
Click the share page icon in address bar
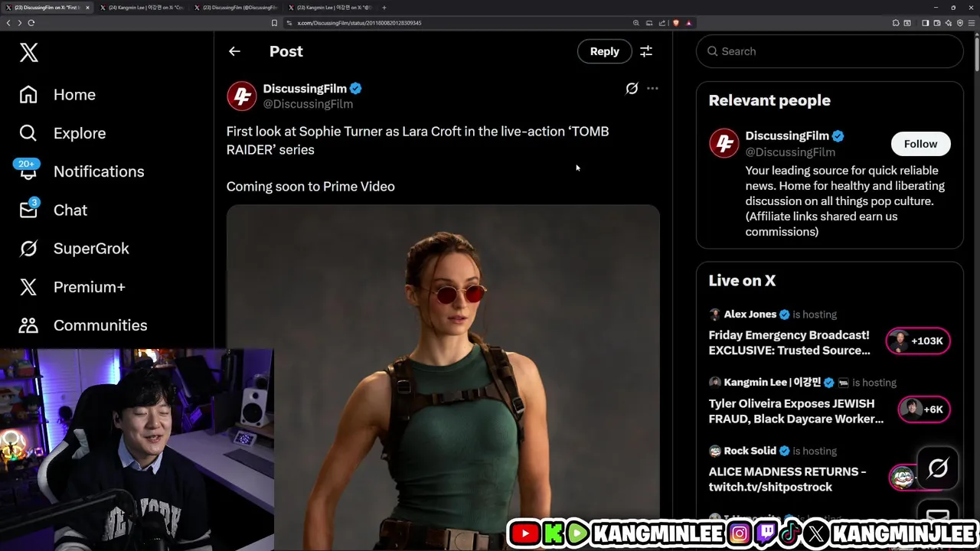tap(662, 23)
